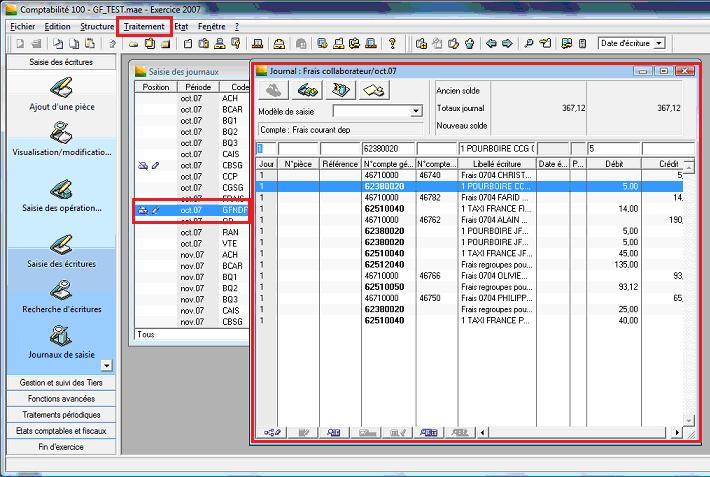Open Visualisation/modification icon in sidebar

click(x=60, y=132)
